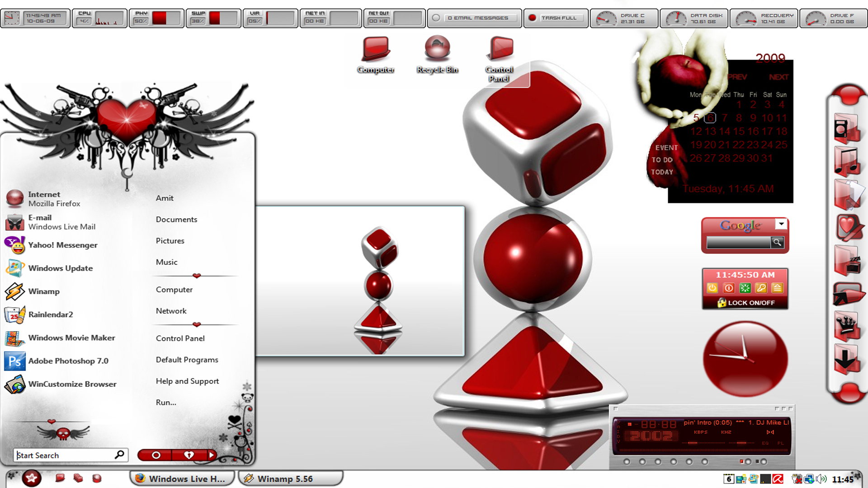The height and width of the screenshot is (488, 868).
Task: Launch Yahoo! Messenger from Start menu
Action: tap(51, 245)
